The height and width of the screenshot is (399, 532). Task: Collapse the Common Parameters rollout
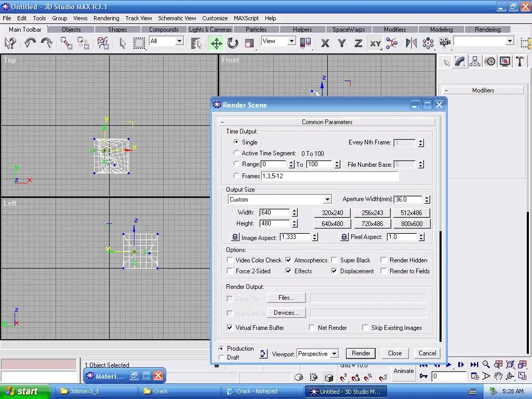point(327,122)
